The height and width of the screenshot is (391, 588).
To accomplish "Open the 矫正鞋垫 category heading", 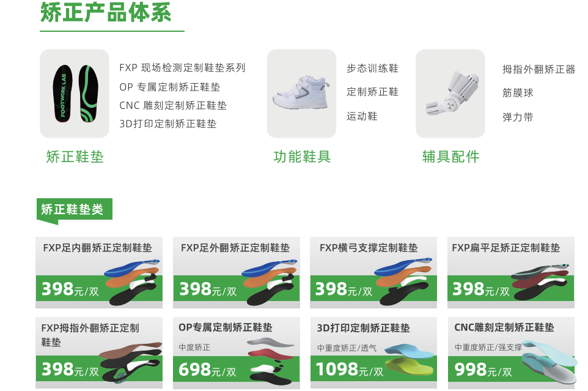I will pyautogui.click(x=75, y=157).
